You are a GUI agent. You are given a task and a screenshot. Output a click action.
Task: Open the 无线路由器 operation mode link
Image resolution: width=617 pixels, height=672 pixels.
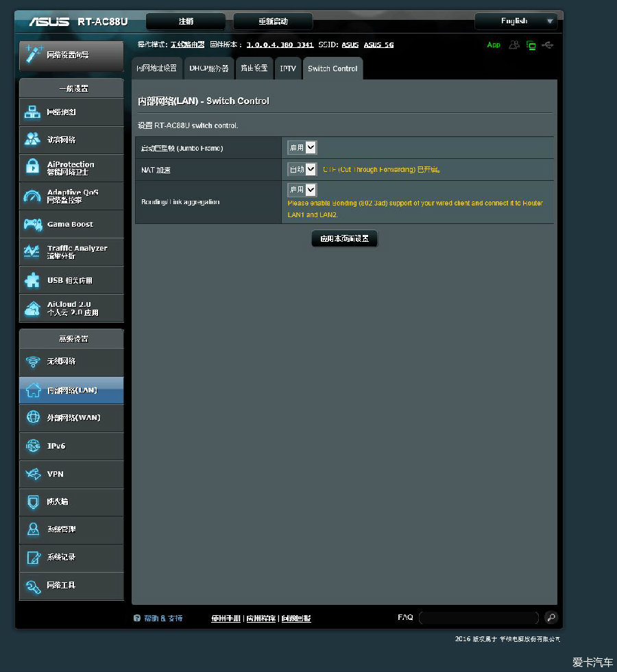pos(187,45)
